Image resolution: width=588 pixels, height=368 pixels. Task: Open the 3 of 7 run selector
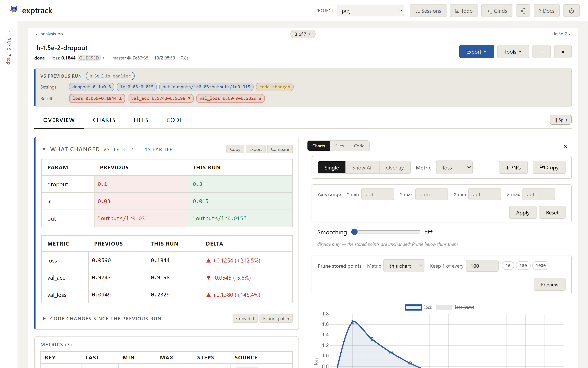(x=303, y=34)
